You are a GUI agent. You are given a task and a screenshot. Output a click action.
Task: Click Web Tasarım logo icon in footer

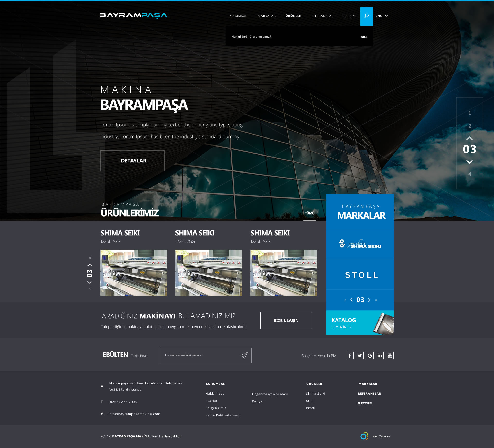coord(364,436)
